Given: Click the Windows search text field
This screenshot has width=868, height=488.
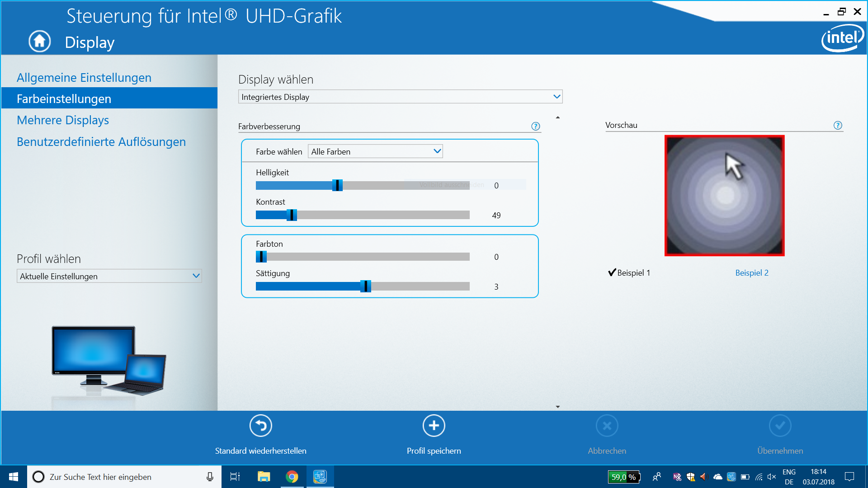Looking at the screenshot, I should tap(124, 477).
